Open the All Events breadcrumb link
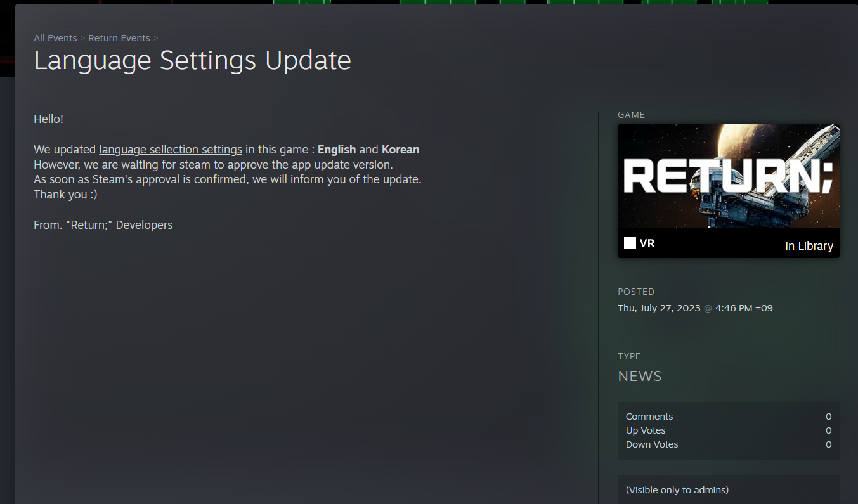Screen dimensions: 858x504 pyautogui.click(x=55, y=38)
